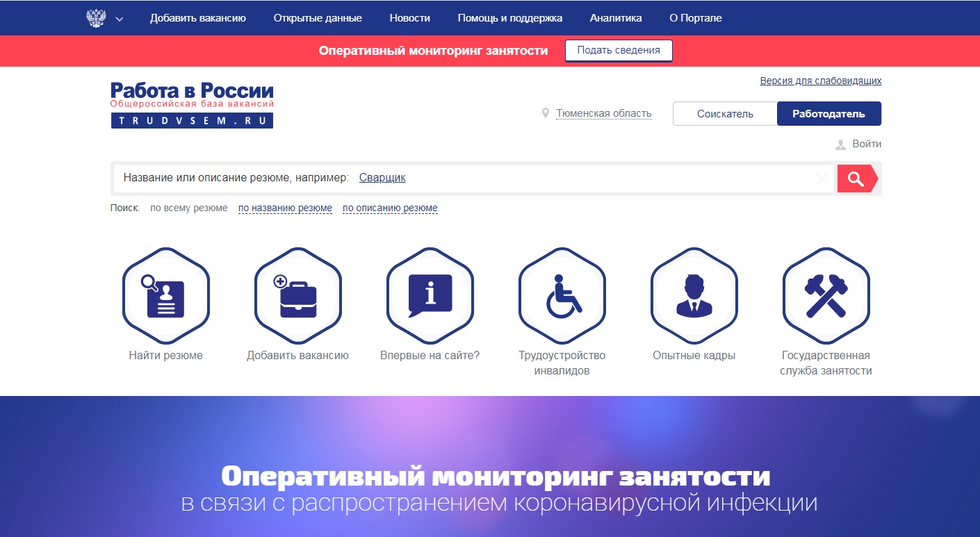980x537 pixels.
Task: Click the businessman Опытные кадры icon
Action: [x=694, y=296]
